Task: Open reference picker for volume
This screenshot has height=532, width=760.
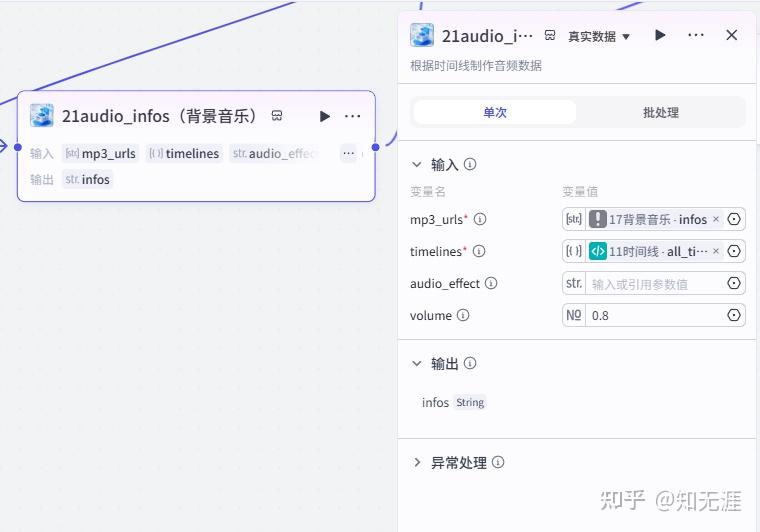Action: pyautogui.click(x=734, y=315)
